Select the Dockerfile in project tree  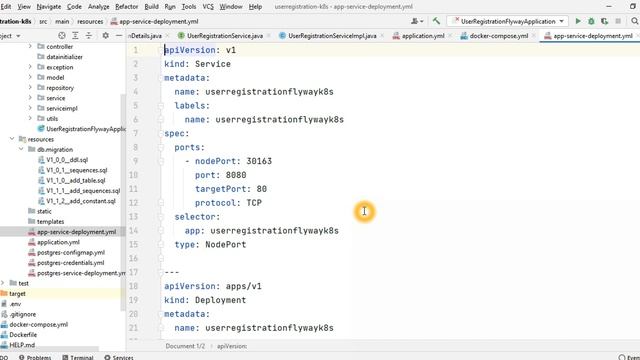(23, 335)
